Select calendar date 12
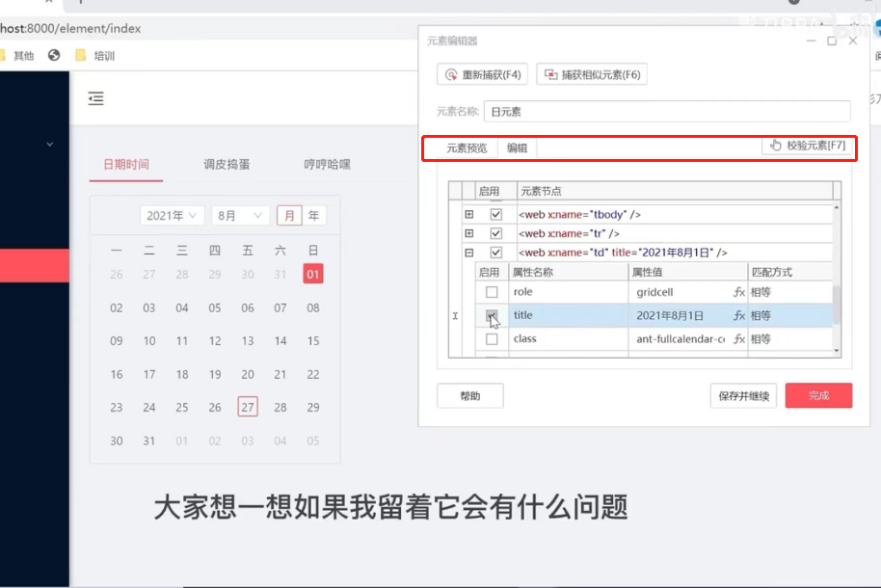This screenshot has width=881, height=588. point(215,340)
